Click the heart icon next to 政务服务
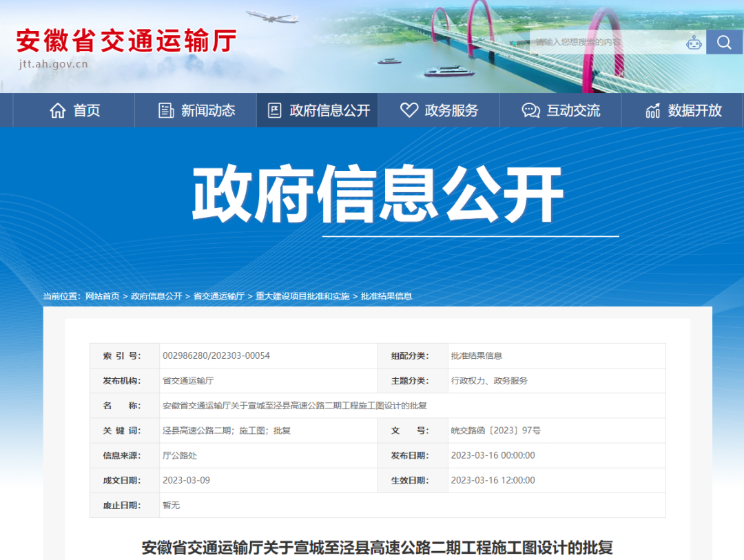This screenshot has height=560, width=744. [x=409, y=110]
